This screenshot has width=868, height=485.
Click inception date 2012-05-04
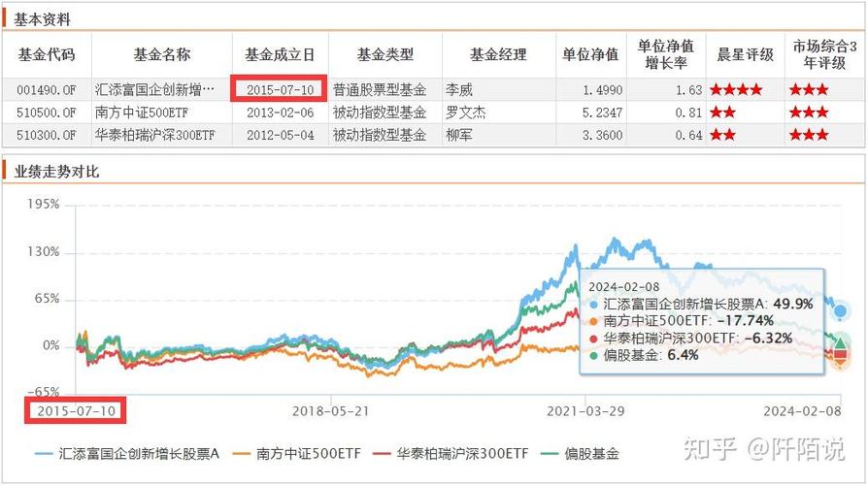(280, 135)
